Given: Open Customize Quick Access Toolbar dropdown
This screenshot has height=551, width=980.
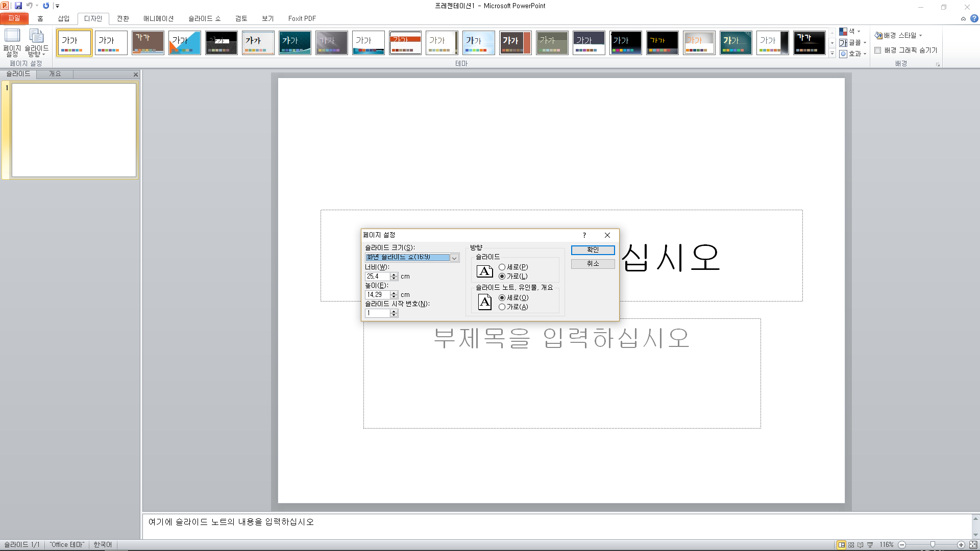Looking at the screenshot, I should [57, 6].
